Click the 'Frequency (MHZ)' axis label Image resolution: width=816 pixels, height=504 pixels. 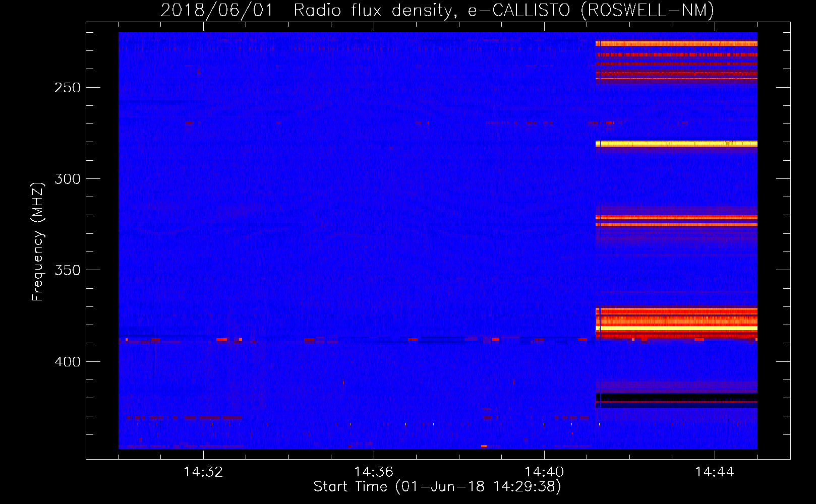pos(37,241)
